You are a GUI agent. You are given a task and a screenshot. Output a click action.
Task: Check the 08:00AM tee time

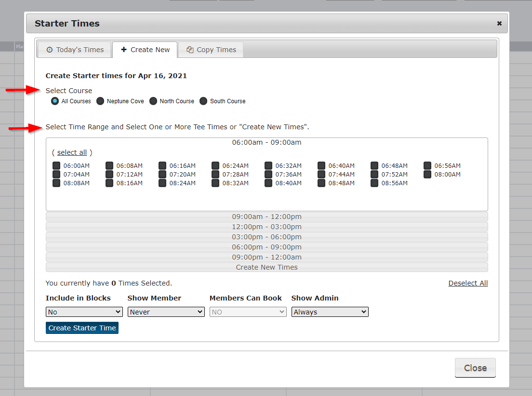pos(427,174)
